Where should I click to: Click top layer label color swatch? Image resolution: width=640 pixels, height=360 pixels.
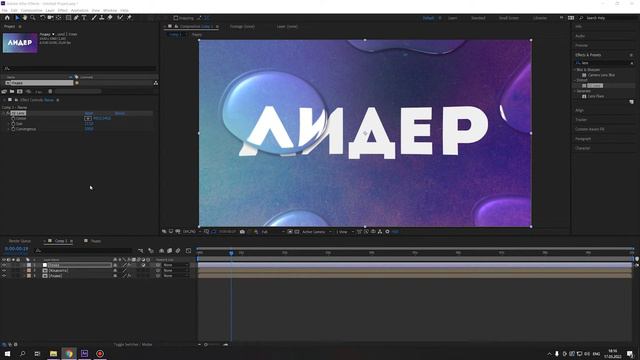(x=29, y=265)
